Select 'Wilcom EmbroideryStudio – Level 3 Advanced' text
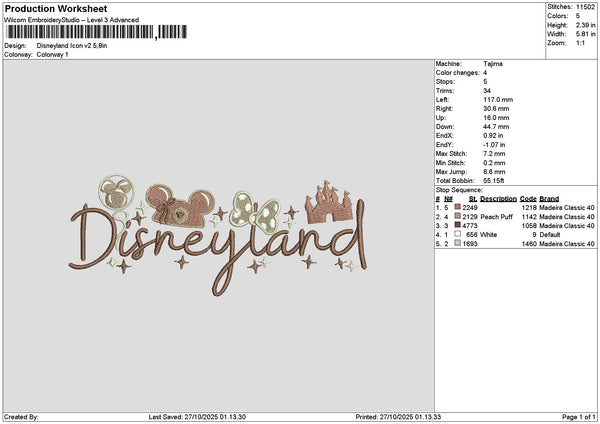 pyautogui.click(x=72, y=20)
